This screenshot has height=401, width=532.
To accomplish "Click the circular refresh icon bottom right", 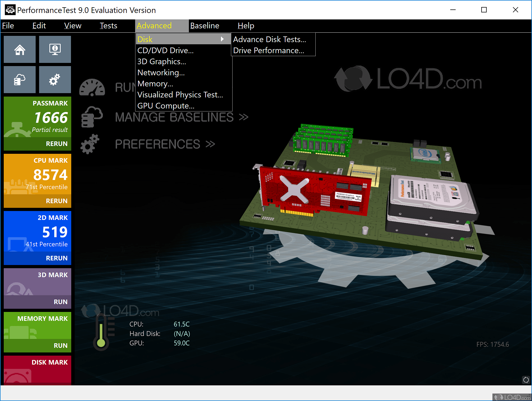I will 526,380.
